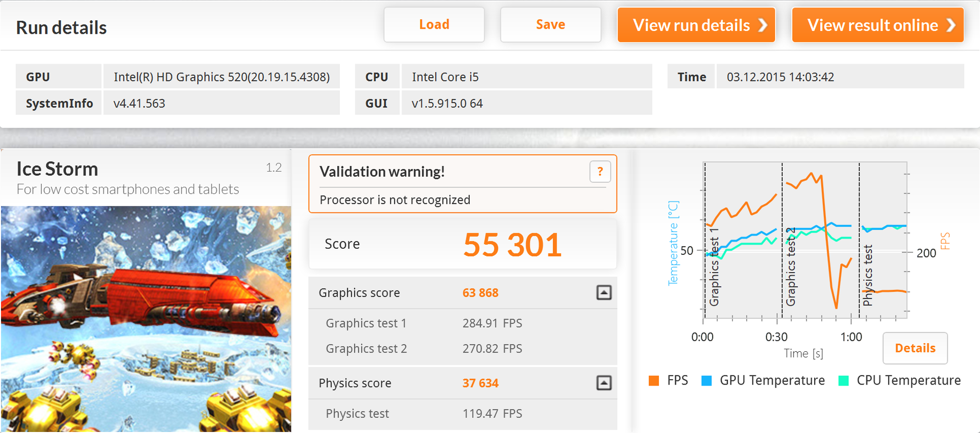Click the Save button
Screen dimensions: 980x433
coord(550,25)
